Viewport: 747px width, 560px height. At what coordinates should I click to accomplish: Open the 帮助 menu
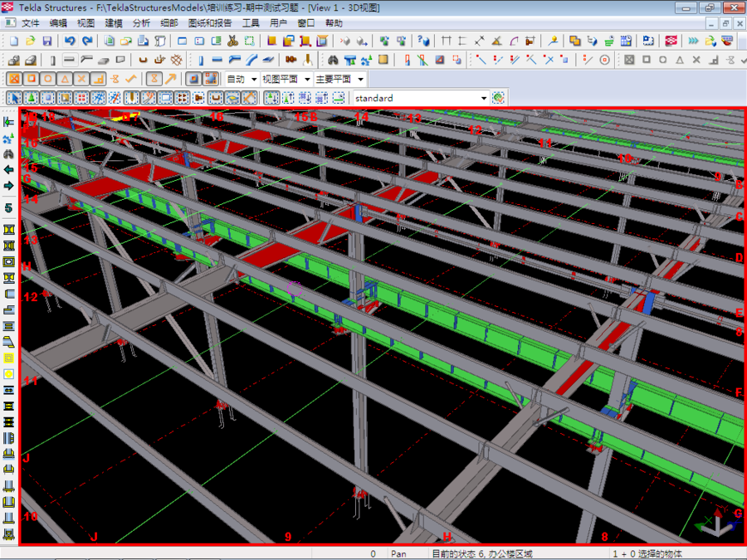click(334, 23)
